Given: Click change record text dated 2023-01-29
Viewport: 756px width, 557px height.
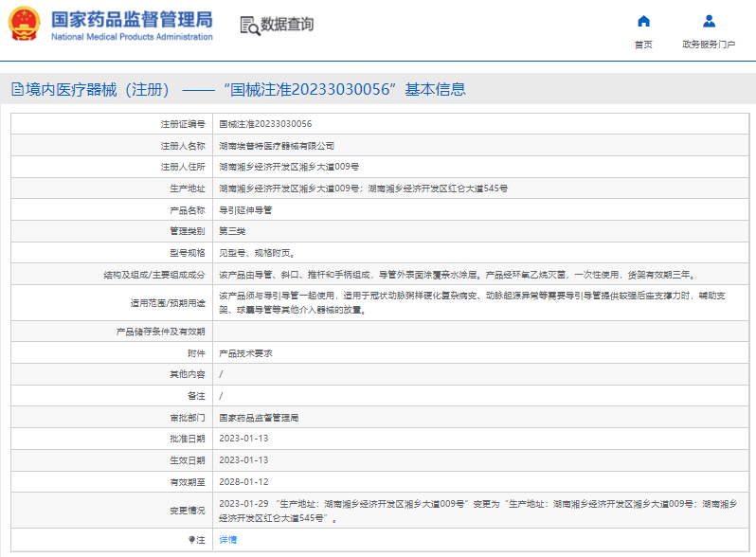Looking at the screenshot, I should 477,511.
